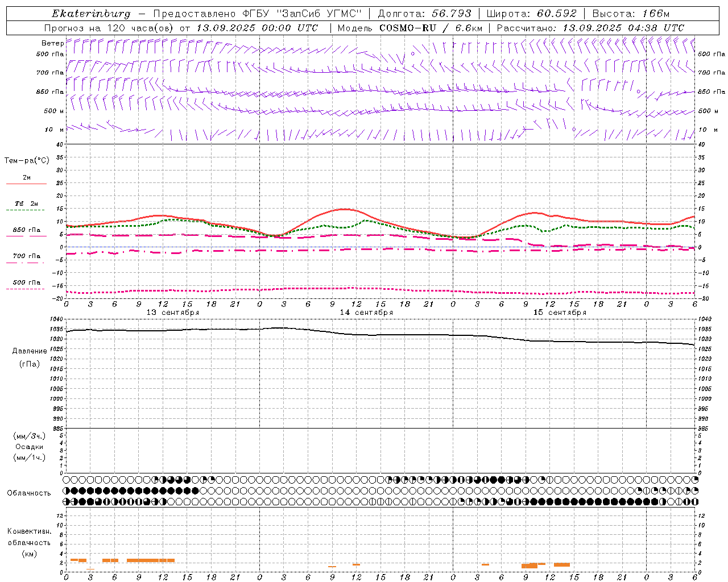Click the Ветер wind panel label
The height and width of the screenshot is (582, 728).
pyautogui.click(x=52, y=43)
